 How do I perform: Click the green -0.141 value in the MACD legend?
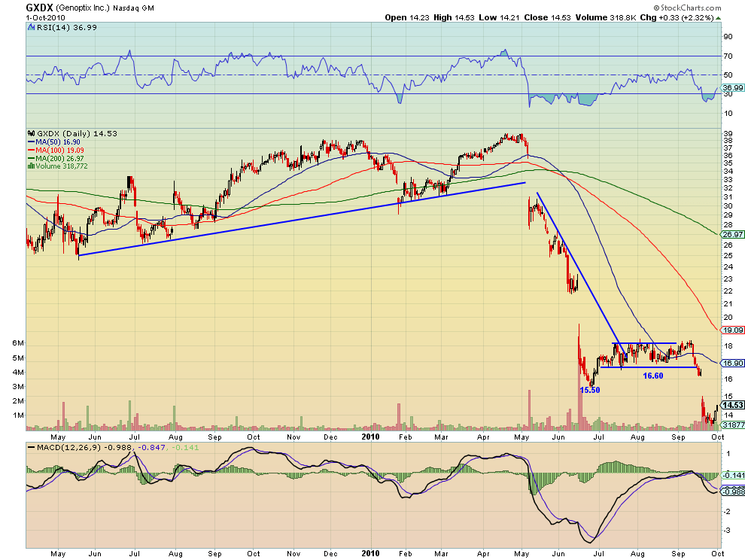pyautogui.click(x=185, y=447)
